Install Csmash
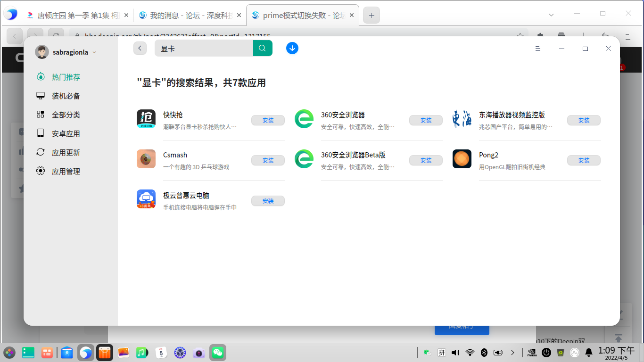 268,160
